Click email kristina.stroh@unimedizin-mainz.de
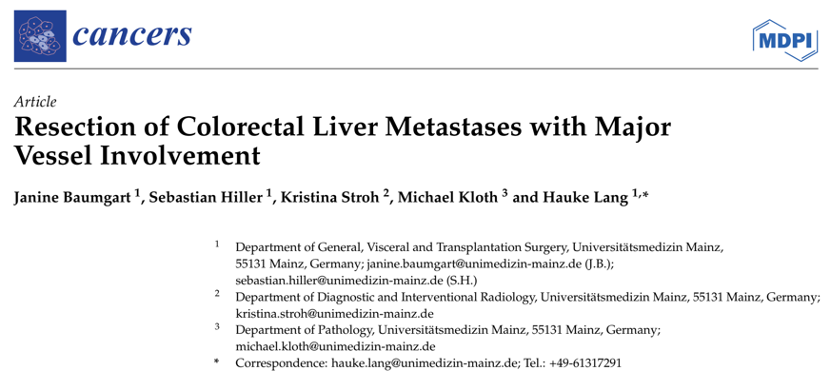The width and height of the screenshot is (832, 372). pos(335,313)
